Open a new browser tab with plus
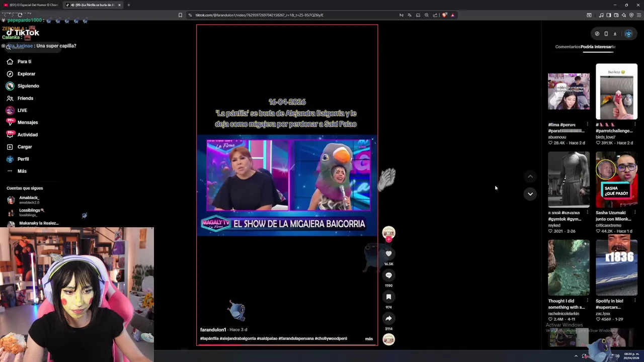The width and height of the screenshot is (644, 362). pos(128,5)
